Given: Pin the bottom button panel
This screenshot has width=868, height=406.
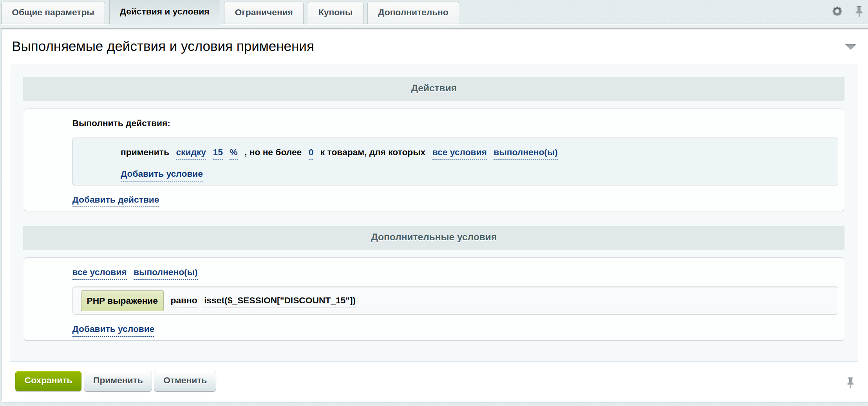Looking at the screenshot, I should click(850, 382).
